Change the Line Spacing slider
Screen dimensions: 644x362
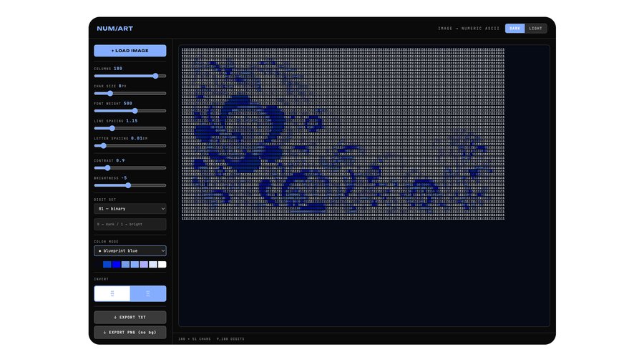(130, 128)
